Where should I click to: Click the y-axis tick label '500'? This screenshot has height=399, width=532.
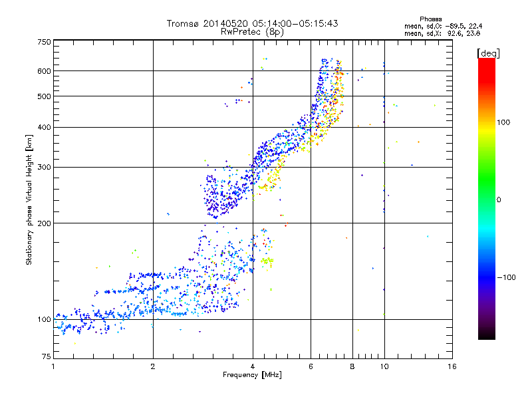[x=44, y=96]
